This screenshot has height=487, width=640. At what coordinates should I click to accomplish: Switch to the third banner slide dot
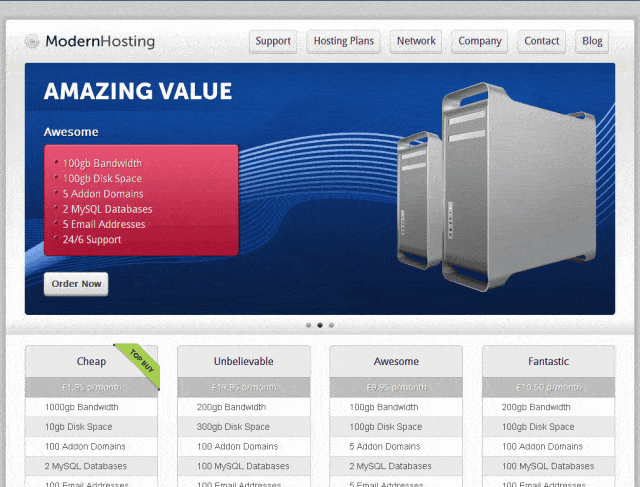(x=331, y=325)
